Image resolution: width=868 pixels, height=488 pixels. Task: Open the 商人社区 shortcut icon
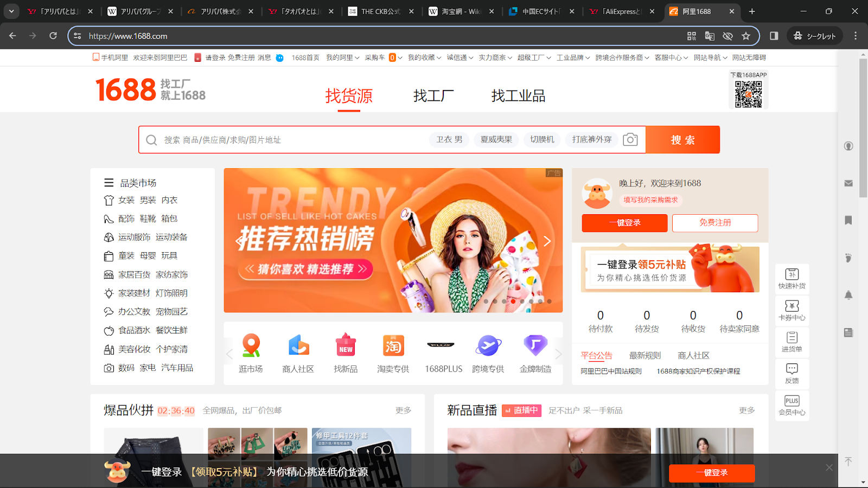pos(298,345)
